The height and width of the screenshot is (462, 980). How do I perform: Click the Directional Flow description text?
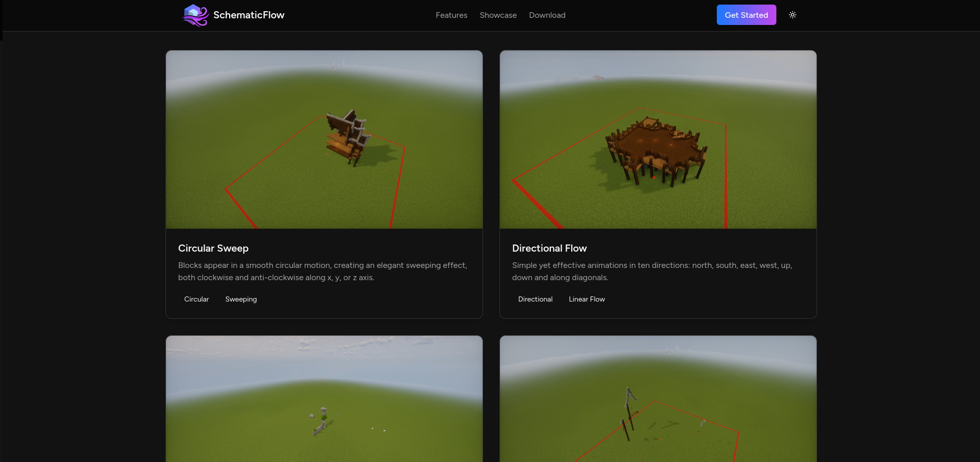click(x=652, y=271)
